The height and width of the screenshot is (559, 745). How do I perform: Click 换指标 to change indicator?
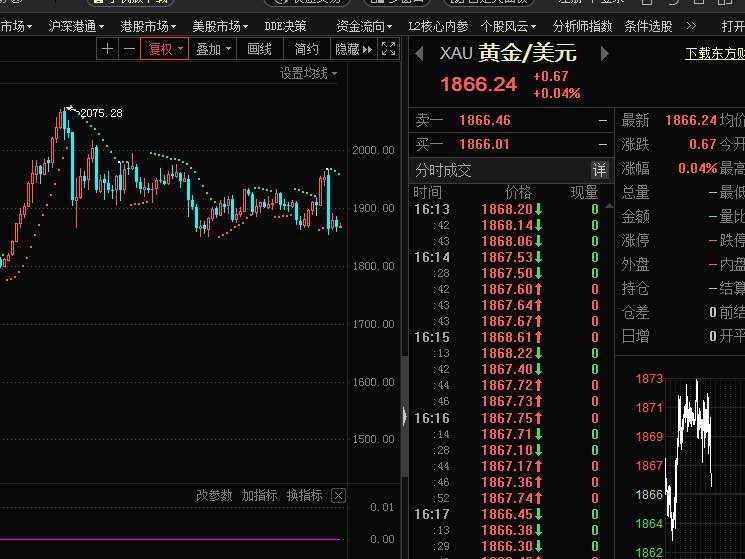click(304, 495)
